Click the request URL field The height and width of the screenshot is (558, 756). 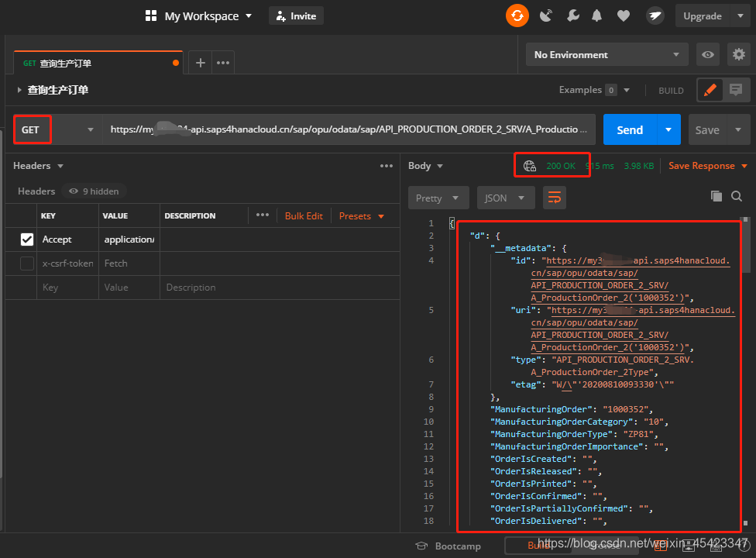point(349,129)
